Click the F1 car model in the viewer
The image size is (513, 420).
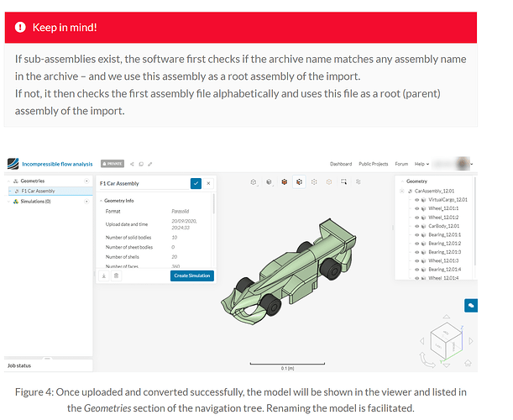tap(288, 271)
